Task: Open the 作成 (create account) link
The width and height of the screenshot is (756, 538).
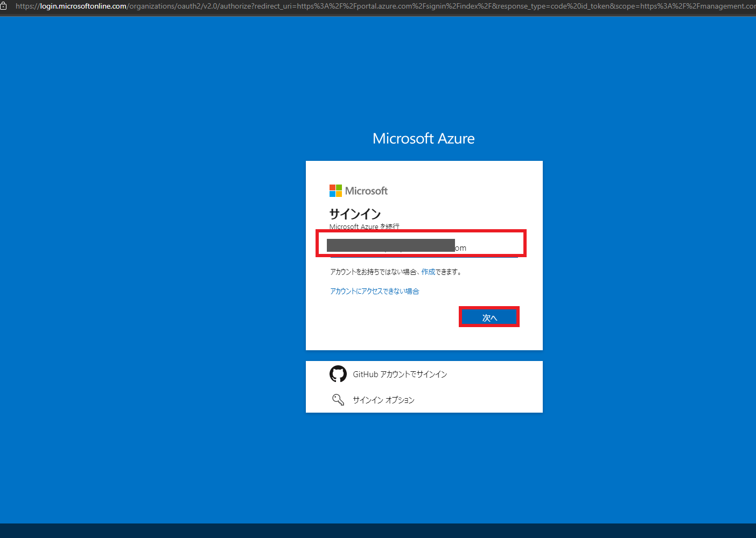Action: click(x=428, y=272)
